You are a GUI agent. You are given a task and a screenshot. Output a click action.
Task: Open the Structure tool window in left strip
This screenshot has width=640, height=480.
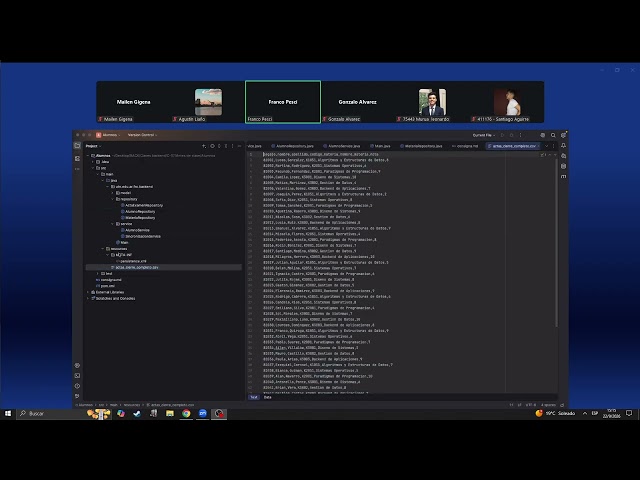coord(77,158)
